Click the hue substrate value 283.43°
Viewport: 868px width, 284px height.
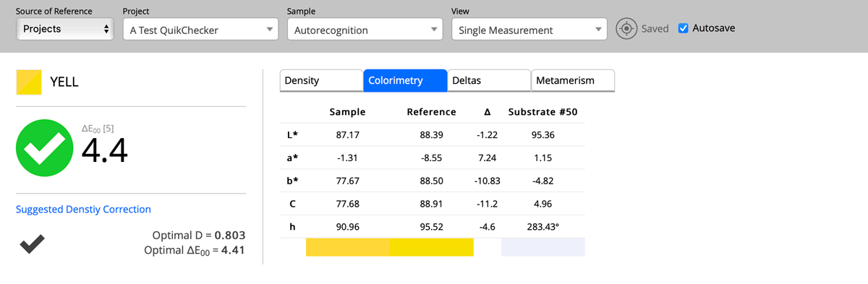(543, 227)
